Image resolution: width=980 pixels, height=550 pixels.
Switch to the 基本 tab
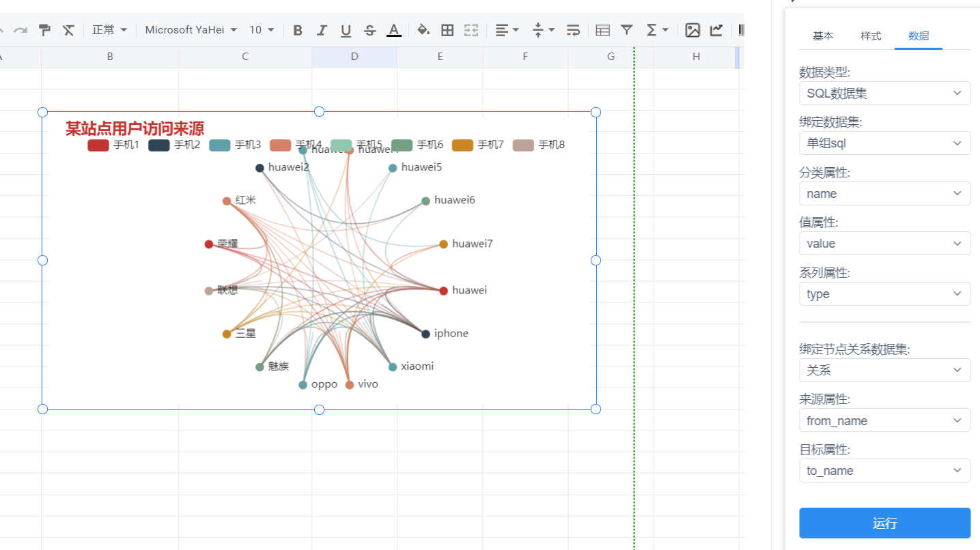823,36
